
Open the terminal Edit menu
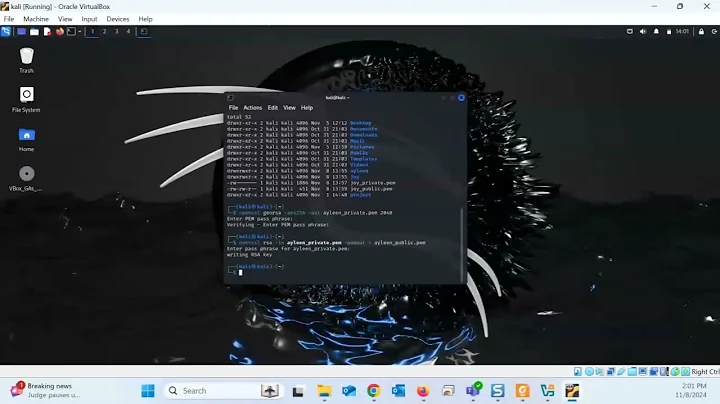(273, 107)
